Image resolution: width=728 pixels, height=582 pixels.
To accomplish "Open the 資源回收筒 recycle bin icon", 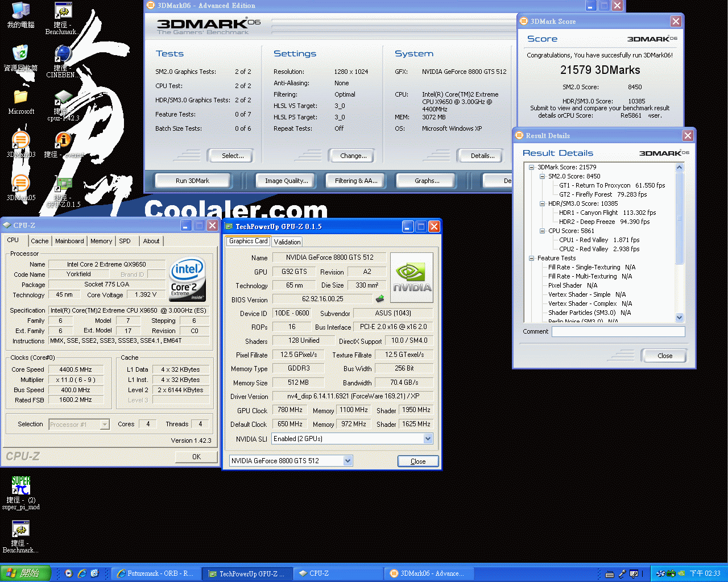I will (x=20, y=58).
